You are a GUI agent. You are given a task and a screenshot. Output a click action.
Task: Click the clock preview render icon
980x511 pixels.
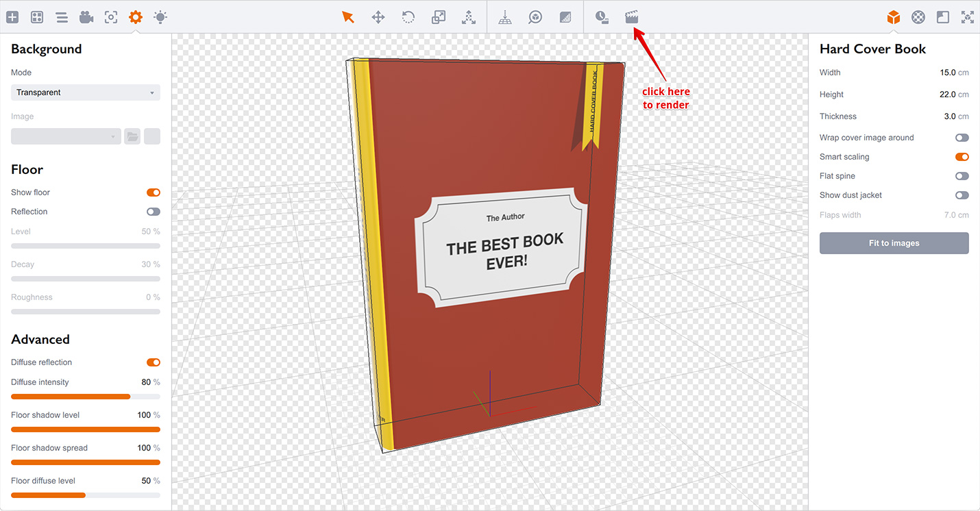(602, 17)
